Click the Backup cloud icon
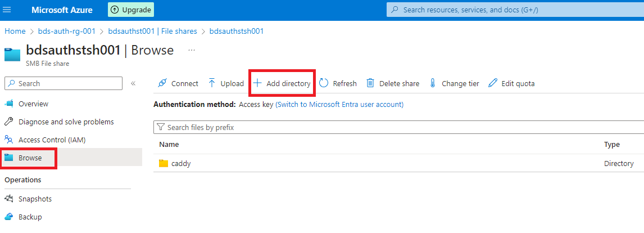 (9, 217)
